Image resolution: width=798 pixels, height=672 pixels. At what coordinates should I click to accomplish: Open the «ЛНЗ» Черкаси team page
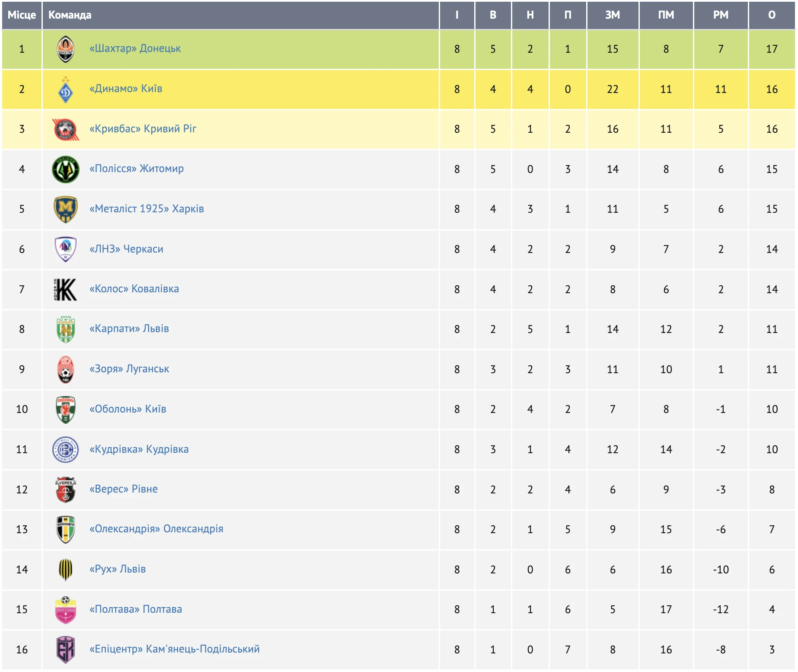pos(126,249)
